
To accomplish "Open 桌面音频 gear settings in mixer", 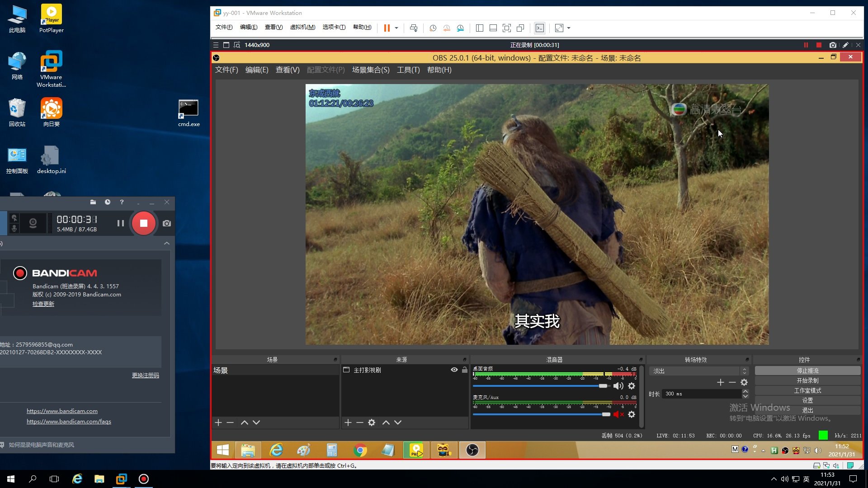I will tap(632, 386).
